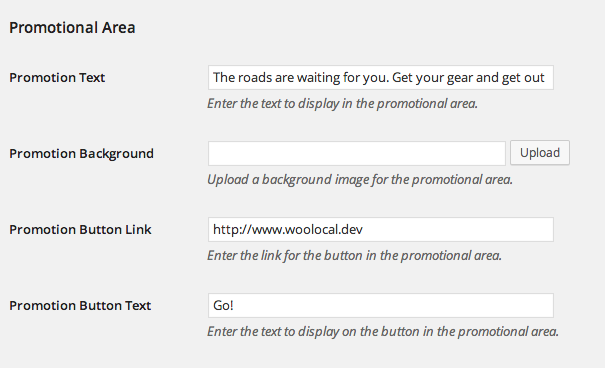
Task: Click the Promotion Button Link label
Action: 80,230
